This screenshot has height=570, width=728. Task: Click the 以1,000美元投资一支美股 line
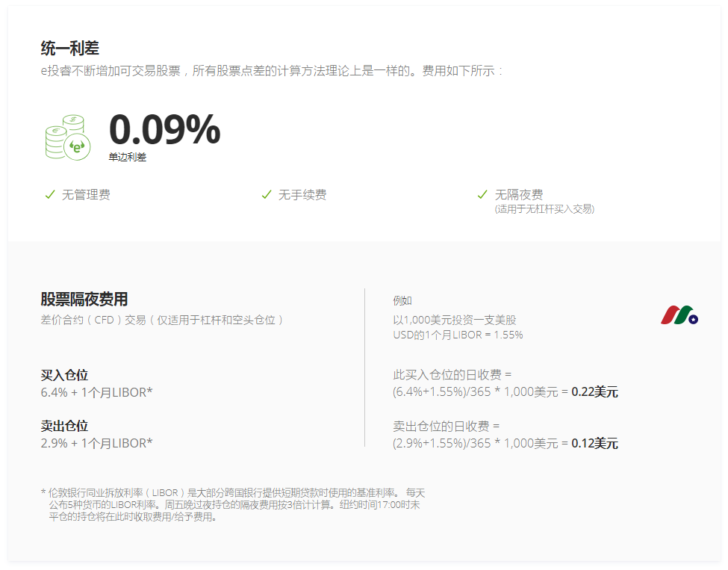455,320
